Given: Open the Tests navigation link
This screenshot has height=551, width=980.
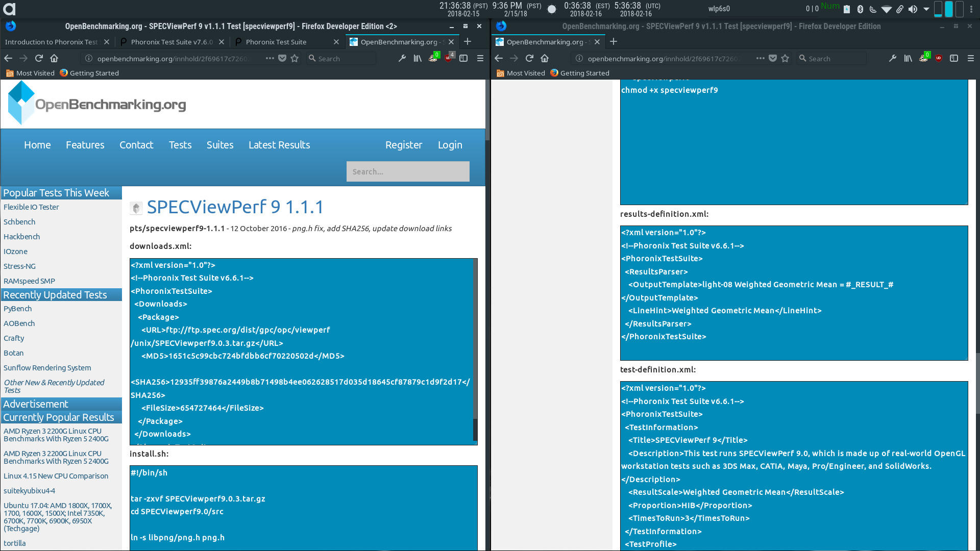Looking at the screenshot, I should tap(180, 145).
